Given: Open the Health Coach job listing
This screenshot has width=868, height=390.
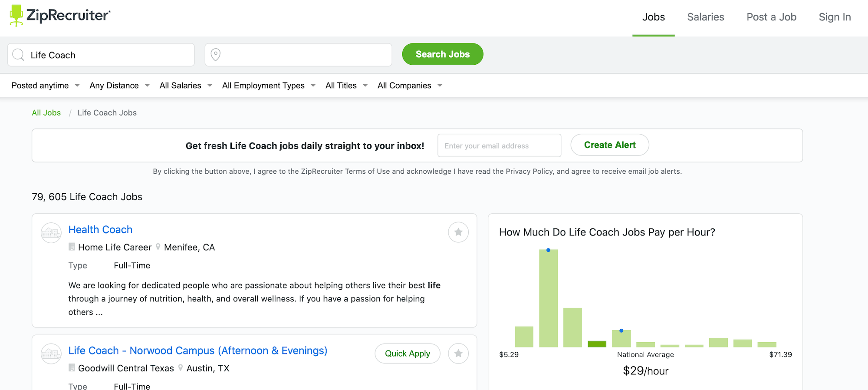Looking at the screenshot, I should (x=100, y=230).
